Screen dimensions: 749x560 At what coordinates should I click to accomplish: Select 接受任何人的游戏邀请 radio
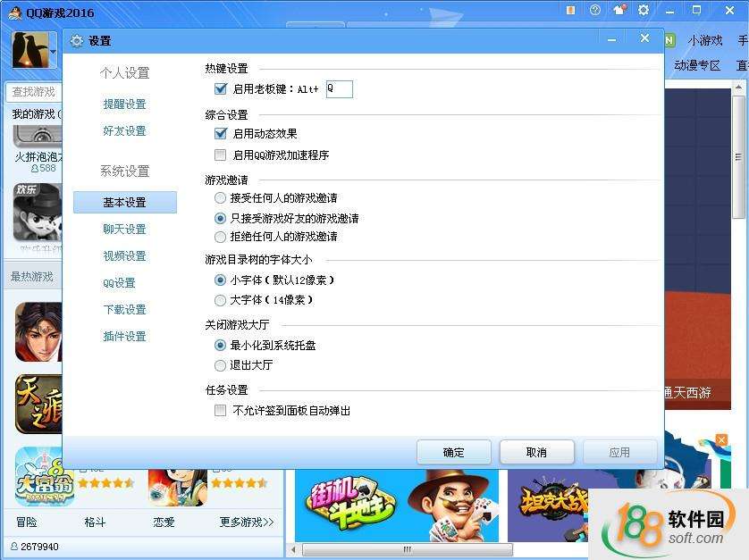[220, 197]
